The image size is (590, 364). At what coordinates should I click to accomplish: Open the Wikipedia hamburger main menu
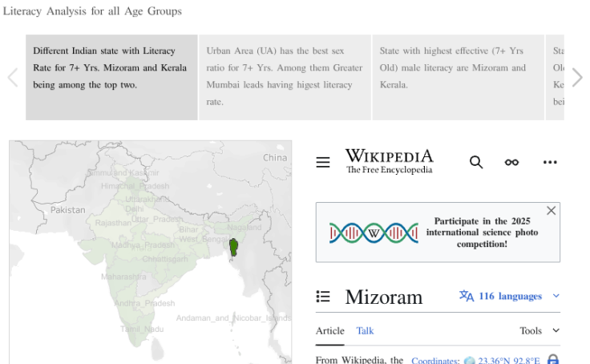pyautogui.click(x=323, y=162)
